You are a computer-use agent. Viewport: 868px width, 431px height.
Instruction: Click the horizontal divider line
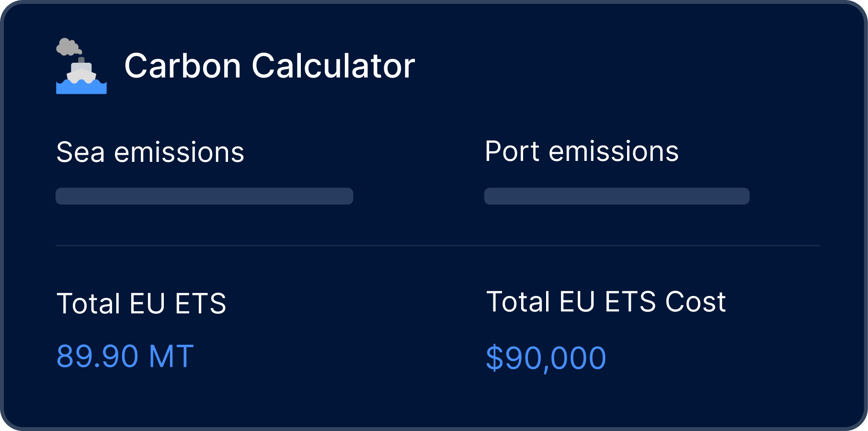[437, 246]
